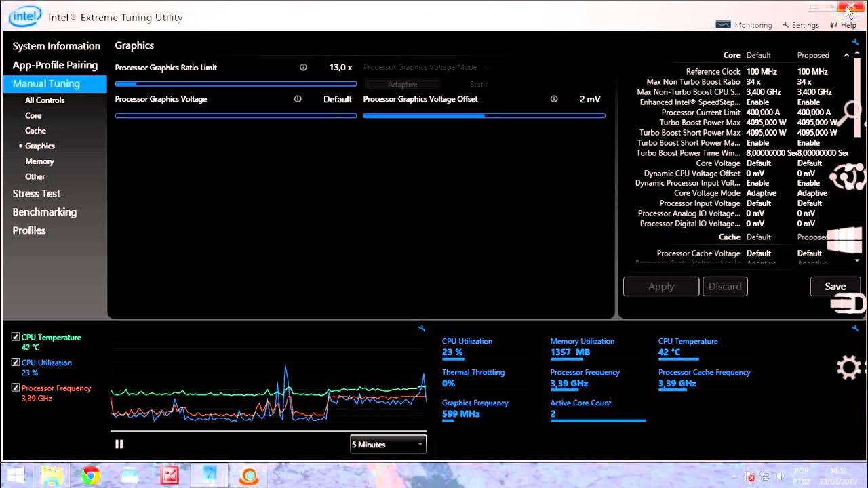Click the Discard button

coord(725,287)
